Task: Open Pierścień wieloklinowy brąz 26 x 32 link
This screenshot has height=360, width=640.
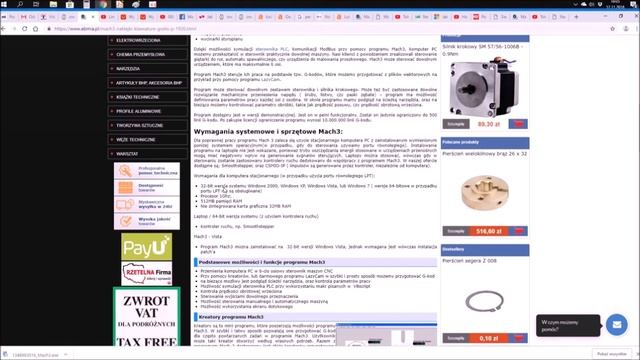Action: tap(484, 154)
